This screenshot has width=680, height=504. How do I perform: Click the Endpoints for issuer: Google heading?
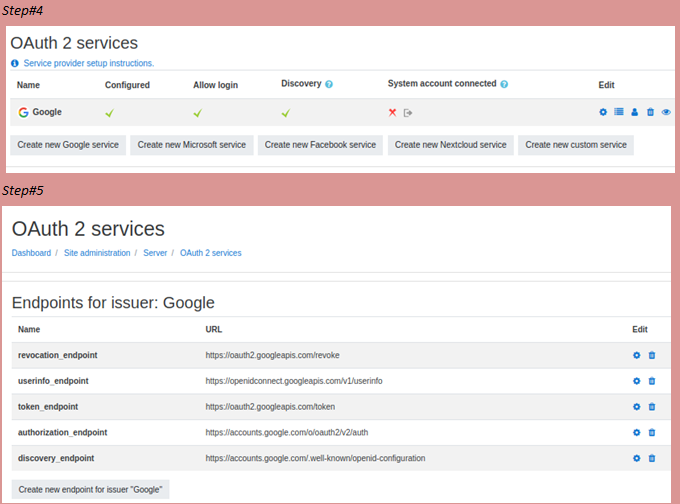point(113,303)
